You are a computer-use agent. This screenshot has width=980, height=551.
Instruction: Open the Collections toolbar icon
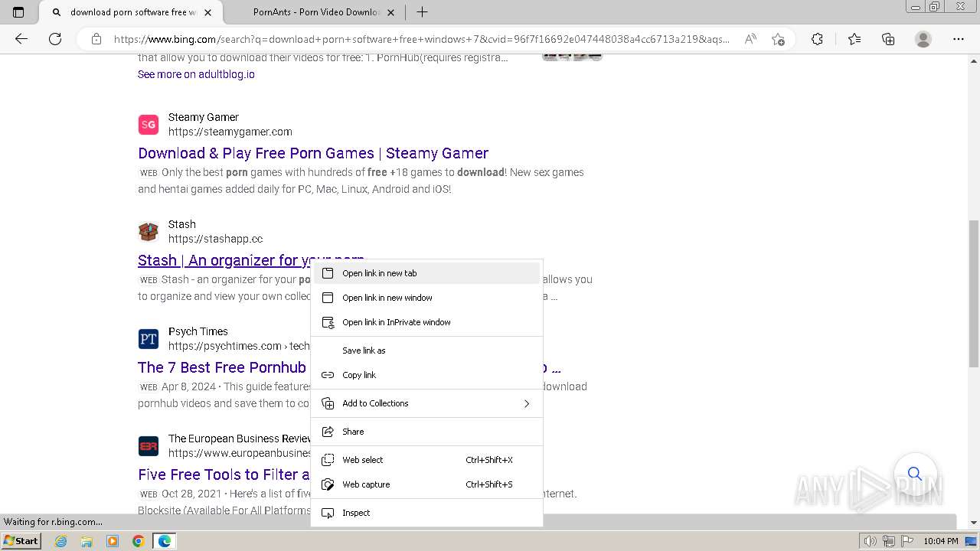[888, 39]
